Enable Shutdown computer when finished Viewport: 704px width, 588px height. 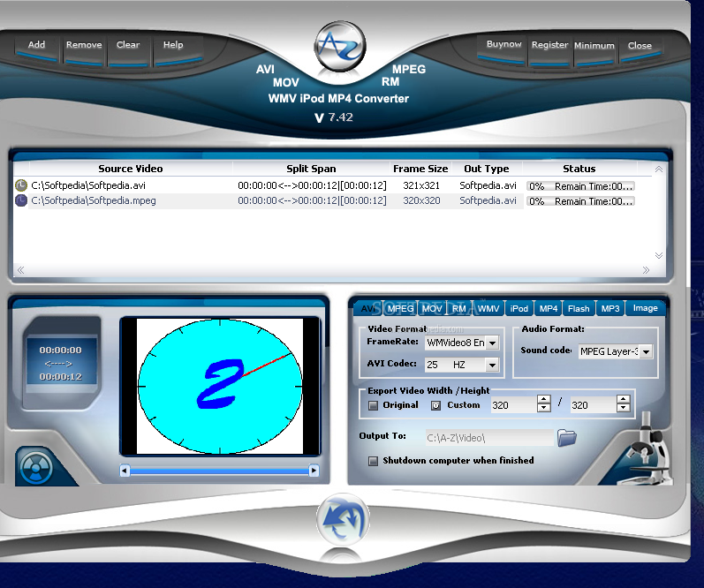(x=373, y=461)
